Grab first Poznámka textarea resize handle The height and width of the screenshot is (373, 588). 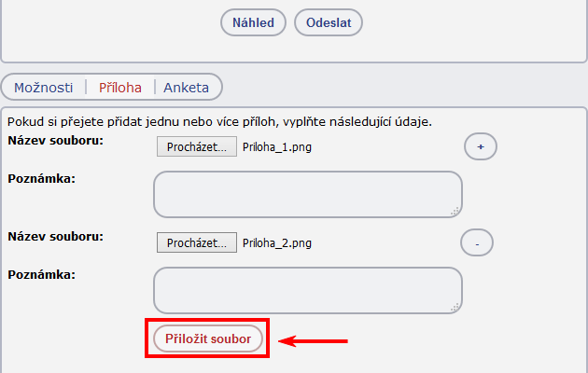[455, 212]
